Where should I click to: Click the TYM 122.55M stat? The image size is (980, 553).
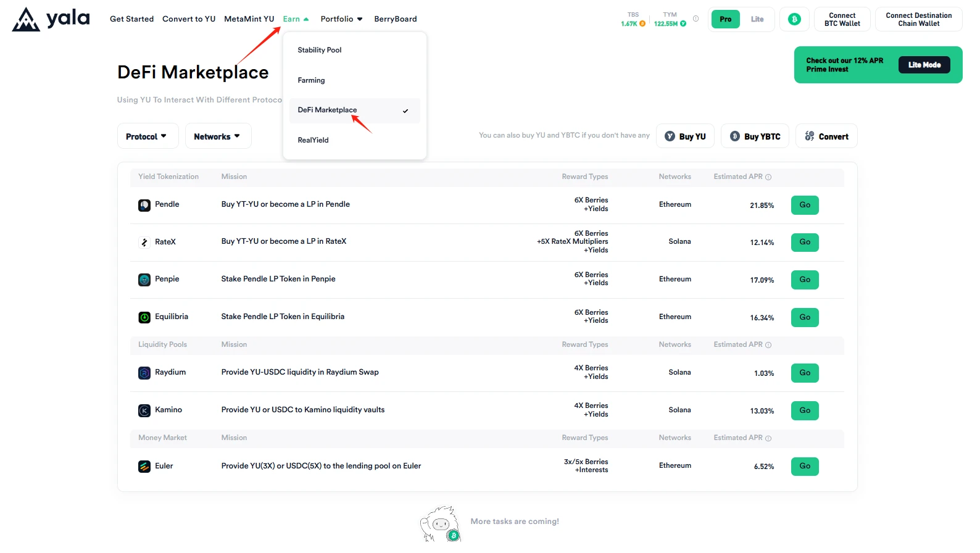670,19
